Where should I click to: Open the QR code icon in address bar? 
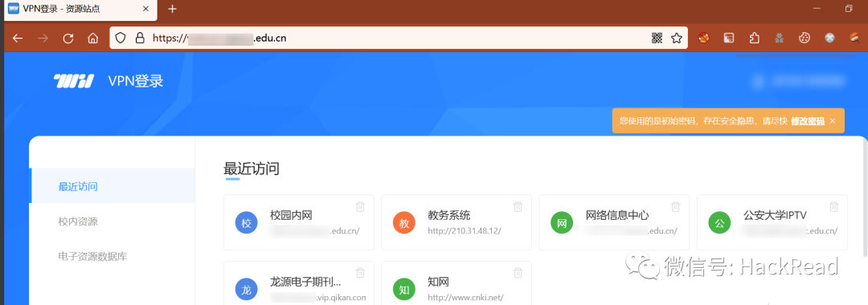[657, 39]
